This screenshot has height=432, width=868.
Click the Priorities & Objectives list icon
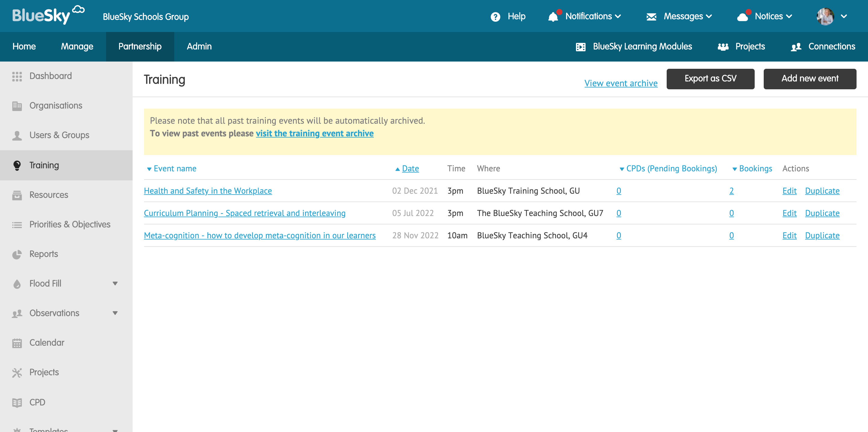[17, 225]
